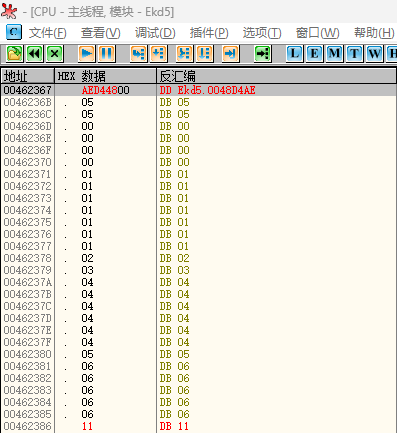Select address row 00462367

pyautogui.click(x=198, y=90)
